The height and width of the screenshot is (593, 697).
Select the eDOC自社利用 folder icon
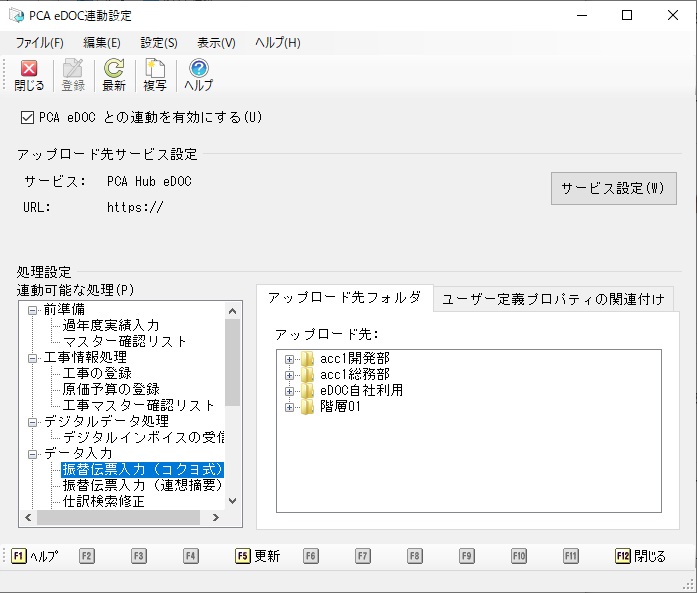click(x=307, y=391)
